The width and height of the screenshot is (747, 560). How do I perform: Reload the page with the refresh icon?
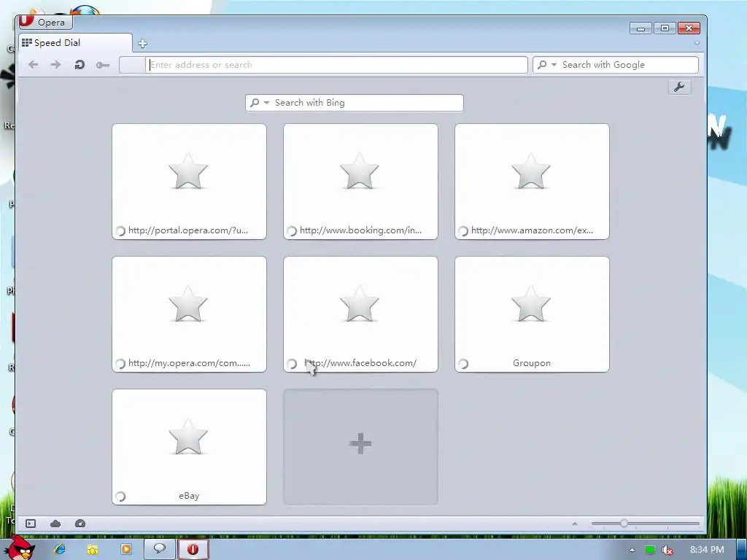point(79,65)
